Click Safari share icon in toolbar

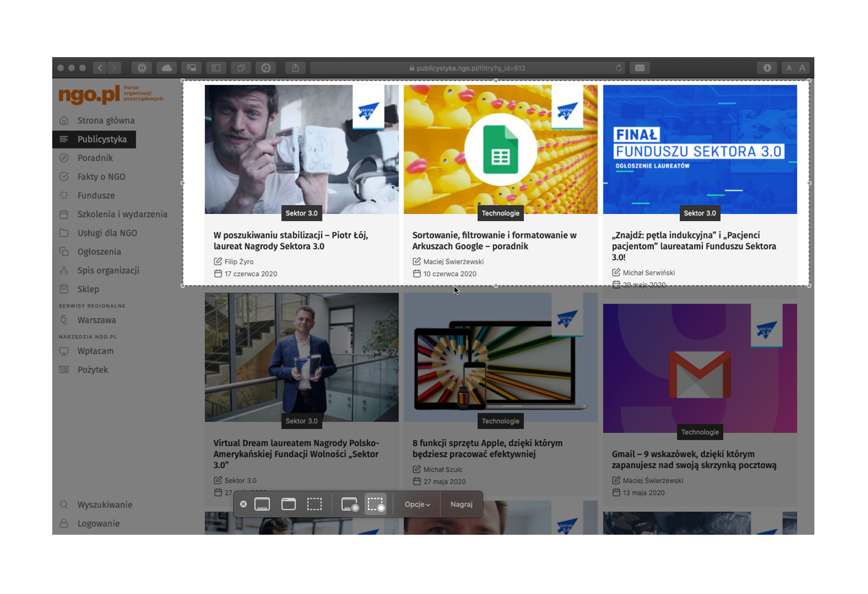(x=295, y=68)
